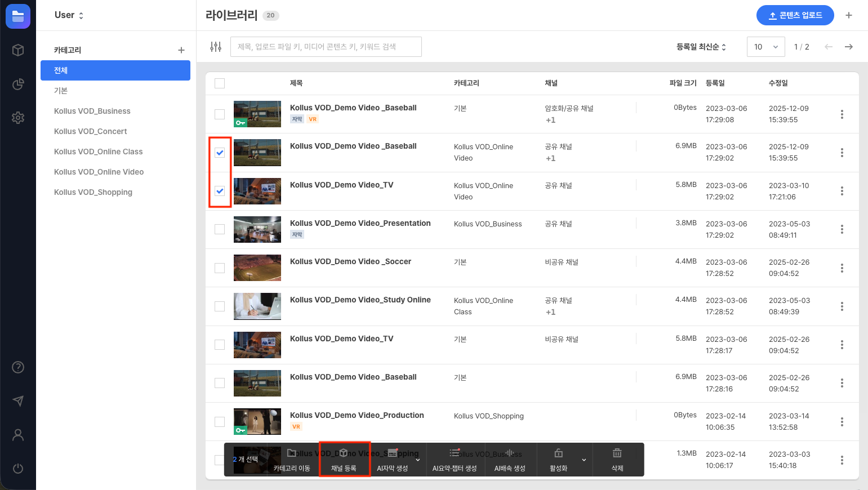Open the statistics pie chart sidebar icon
868x490 pixels.
point(18,84)
